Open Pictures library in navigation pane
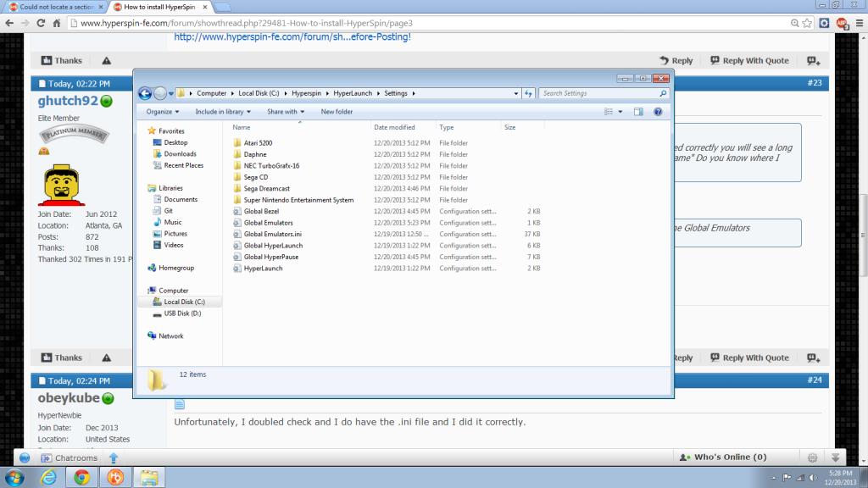This screenshot has width=868, height=488. click(x=175, y=234)
